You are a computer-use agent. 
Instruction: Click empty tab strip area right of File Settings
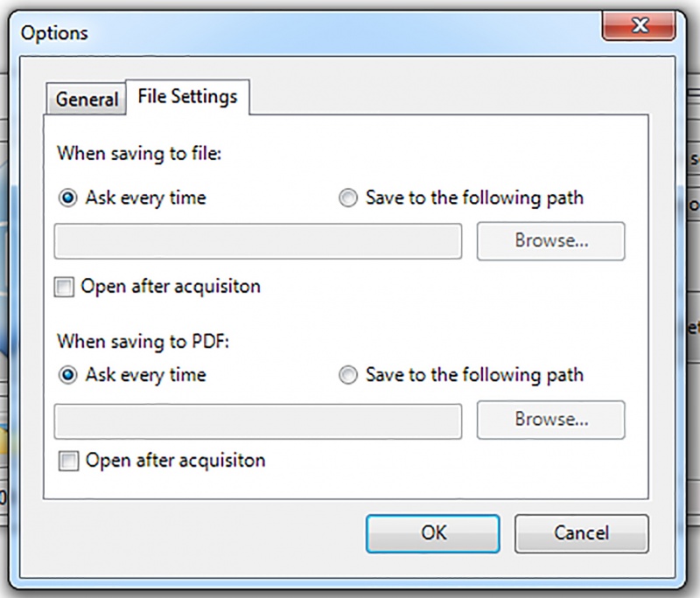(437, 98)
